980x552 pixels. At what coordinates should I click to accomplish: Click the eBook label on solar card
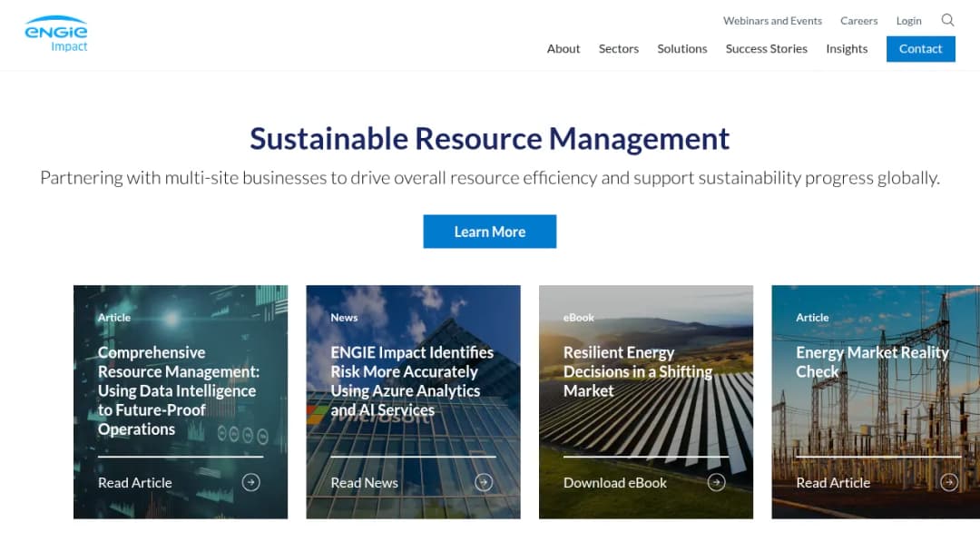[x=579, y=318]
